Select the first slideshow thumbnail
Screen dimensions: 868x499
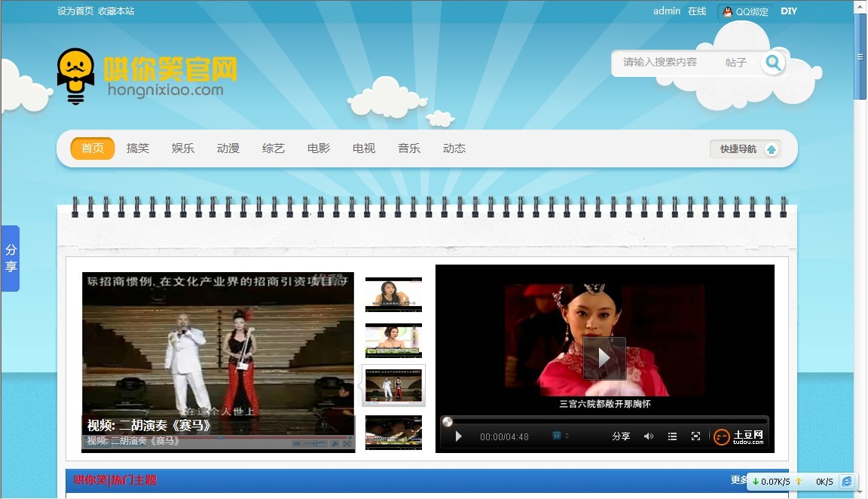tap(393, 295)
